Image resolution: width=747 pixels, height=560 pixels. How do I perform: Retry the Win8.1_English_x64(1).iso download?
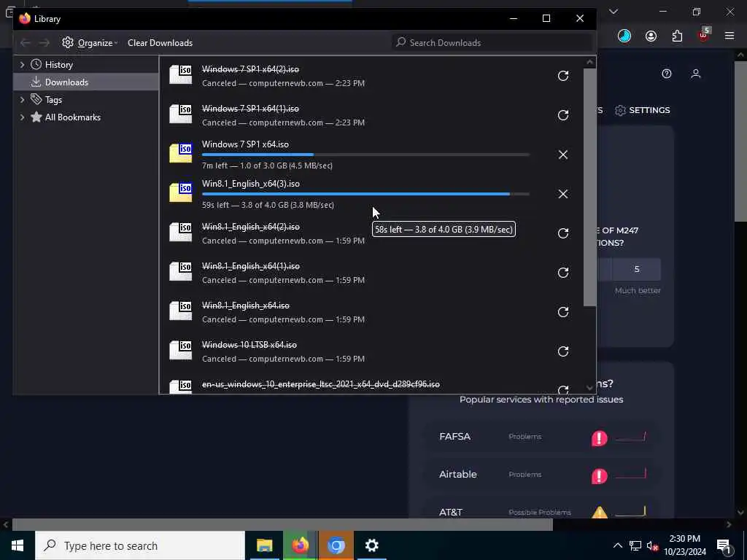(562, 273)
